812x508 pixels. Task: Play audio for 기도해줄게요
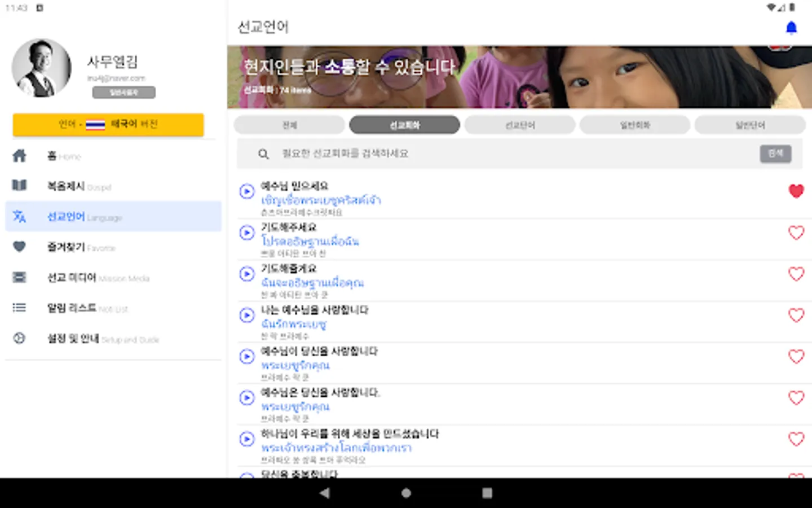247,274
